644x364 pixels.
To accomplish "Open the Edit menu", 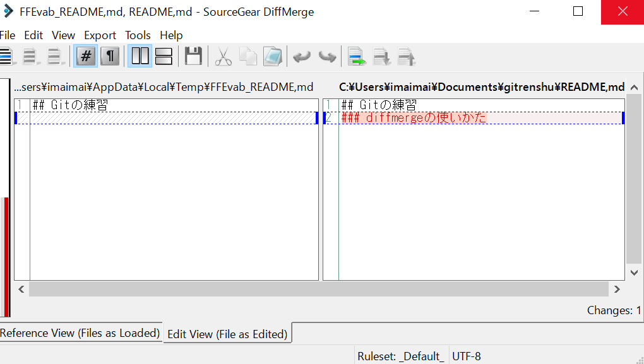I will tap(33, 35).
